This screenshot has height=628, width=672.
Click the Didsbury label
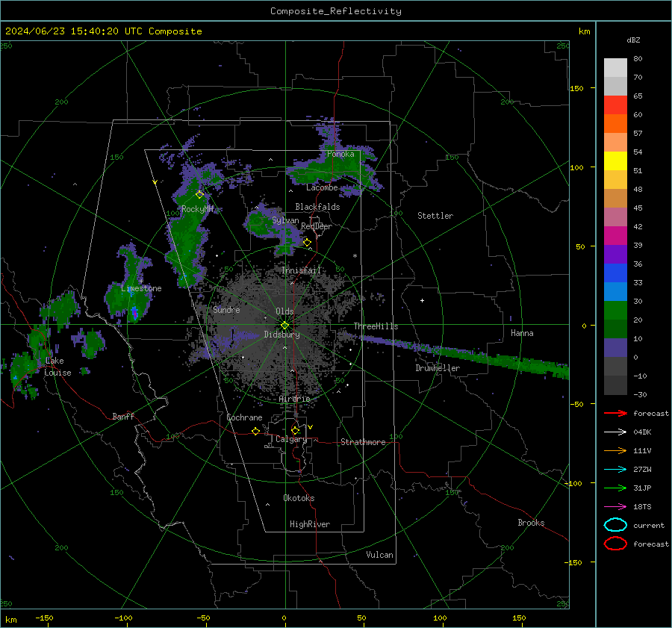pos(281,335)
